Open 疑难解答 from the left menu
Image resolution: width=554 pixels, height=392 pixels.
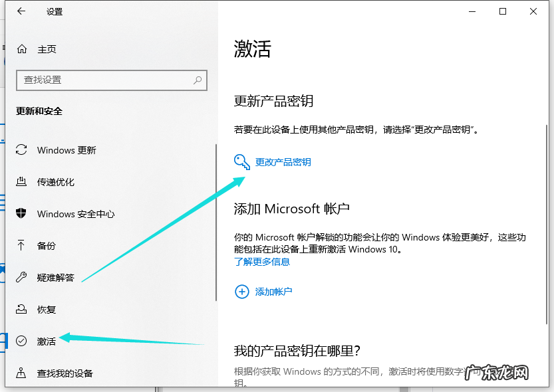(x=57, y=278)
